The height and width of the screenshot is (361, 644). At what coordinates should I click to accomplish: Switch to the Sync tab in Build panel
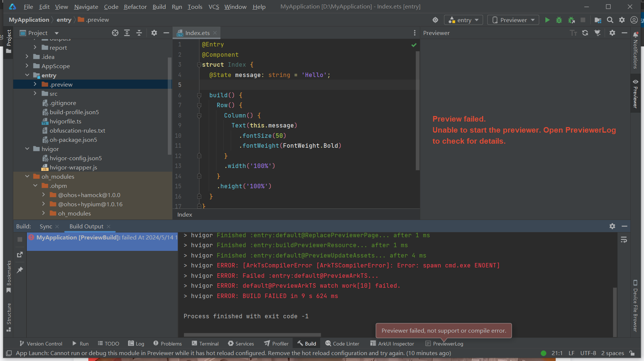tap(46, 226)
